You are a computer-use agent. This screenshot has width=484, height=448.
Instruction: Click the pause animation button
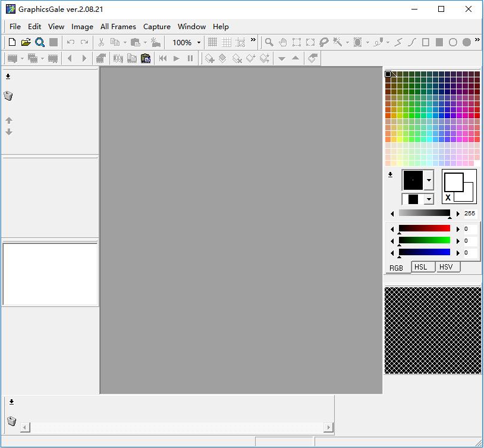pyautogui.click(x=190, y=58)
